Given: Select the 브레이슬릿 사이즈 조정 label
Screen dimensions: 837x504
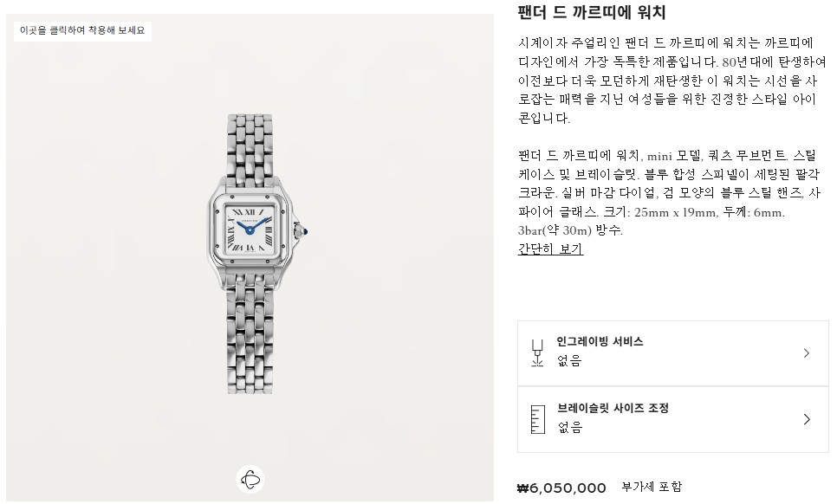Looking at the screenshot, I should (x=613, y=409).
